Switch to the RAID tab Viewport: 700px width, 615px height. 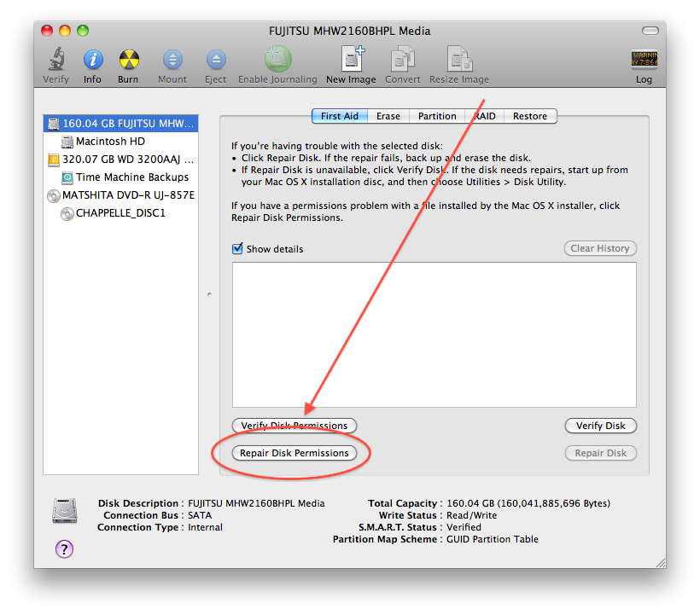(x=484, y=116)
